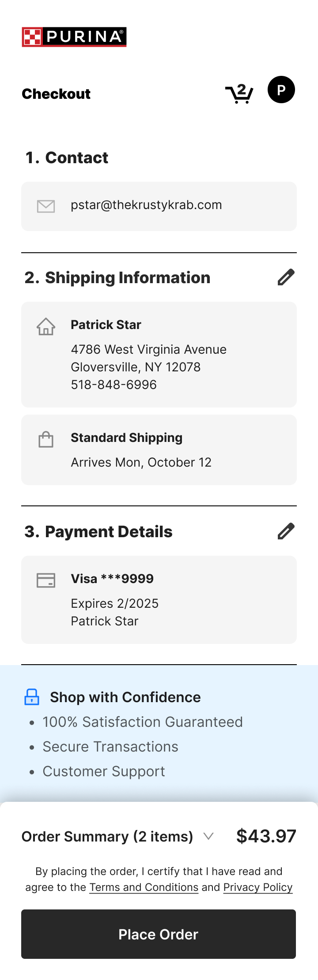
Task: Click the shopping bag icon for Standard Shipping
Action: 46,440
